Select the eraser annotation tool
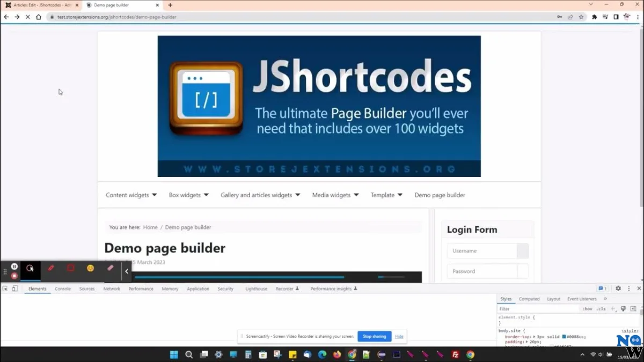This screenshot has height=362, width=644. click(x=110, y=268)
